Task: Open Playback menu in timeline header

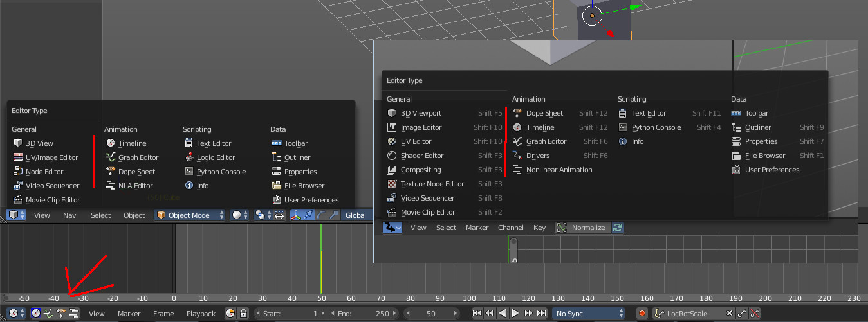Action: 201,314
